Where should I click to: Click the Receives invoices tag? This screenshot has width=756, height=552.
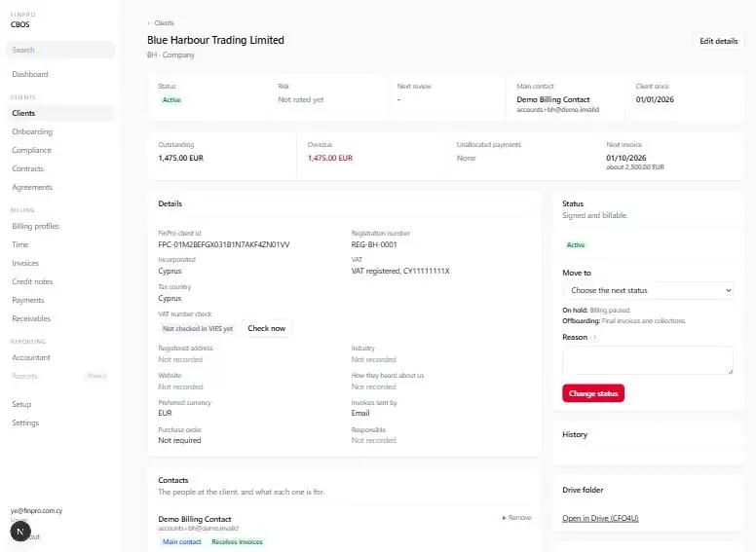pyautogui.click(x=237, y=542)
